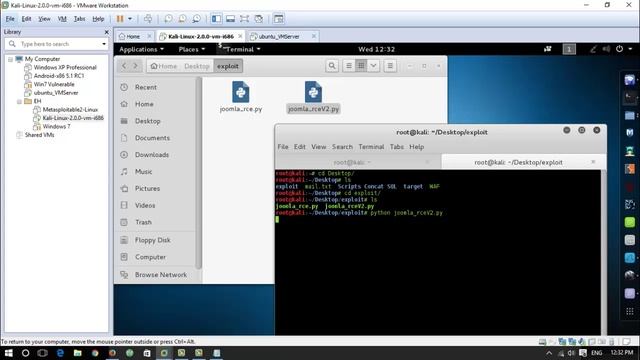The height and width of the screenshot is (360, 640).
Task: Switch file manager to list view
Action: click(x=349, y=66)
